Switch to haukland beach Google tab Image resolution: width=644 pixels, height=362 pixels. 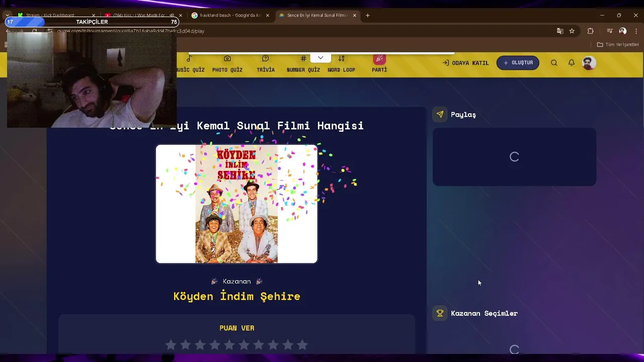(x=230, y=16)
